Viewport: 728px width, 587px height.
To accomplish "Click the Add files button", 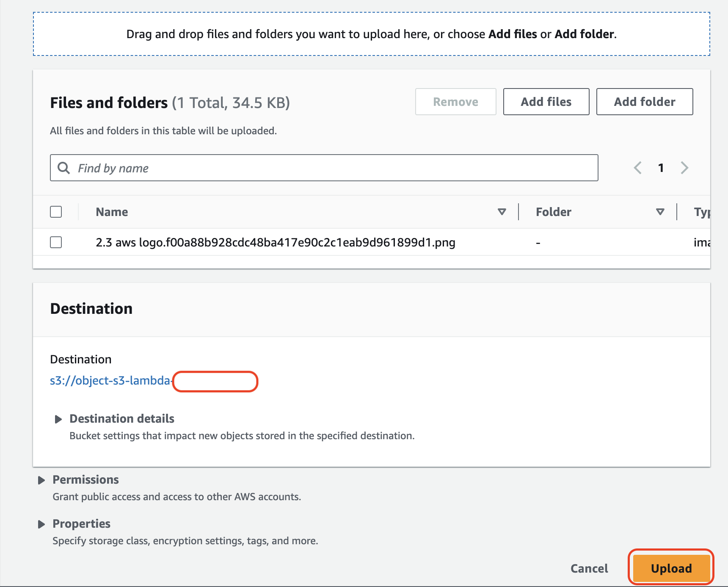I will (x=546, y=102).
